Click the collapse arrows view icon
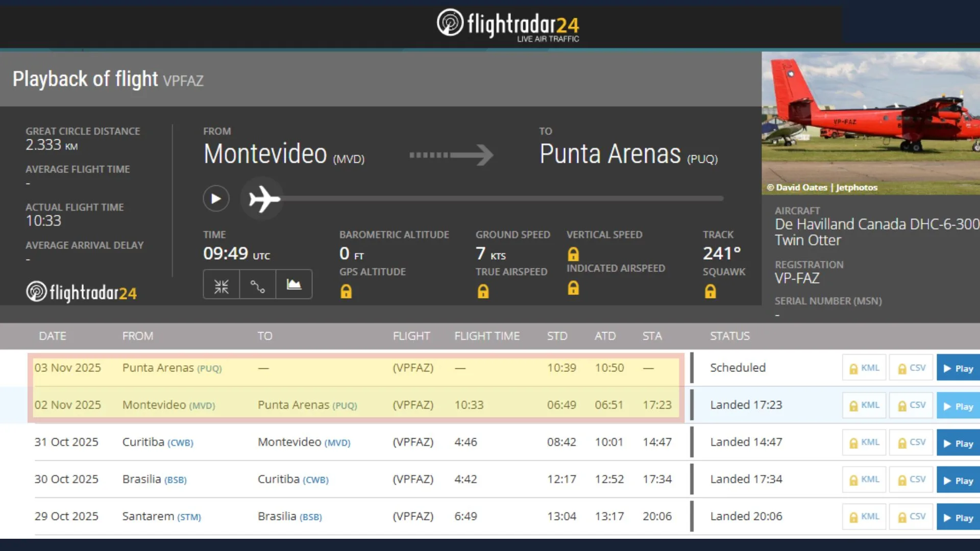Screen dimensions: 980x551 (221, 286)
